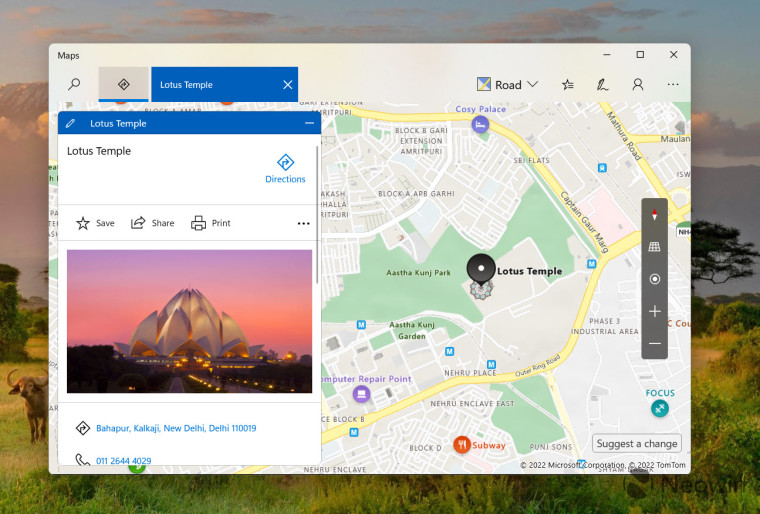Maximize the Maps window

coord(640,55)
